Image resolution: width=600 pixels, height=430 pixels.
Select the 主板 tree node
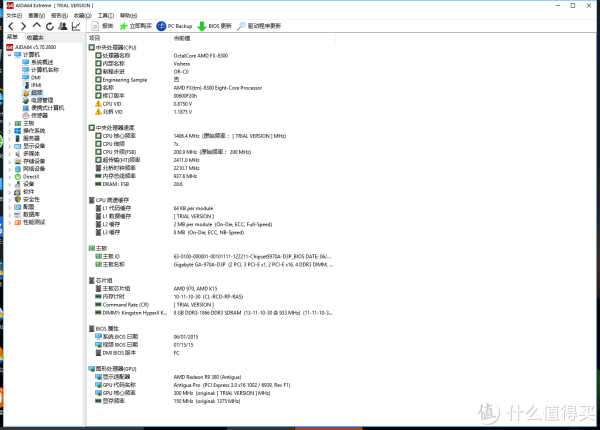tap(24, 123)
